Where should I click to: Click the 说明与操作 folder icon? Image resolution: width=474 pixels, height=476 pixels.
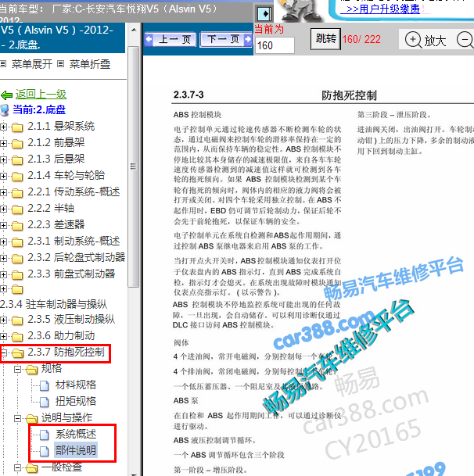[31, 419]
